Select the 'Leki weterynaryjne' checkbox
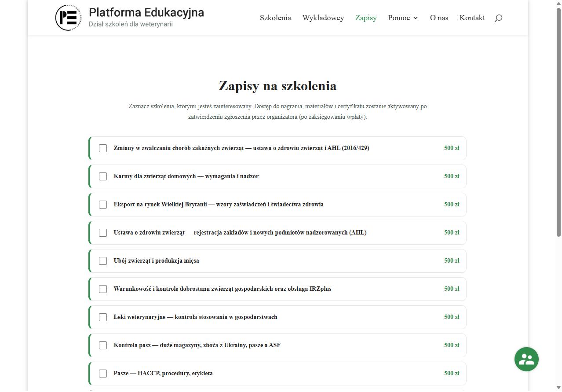Image resolution: width=562 pixels, height=392 pixels. 103,317
